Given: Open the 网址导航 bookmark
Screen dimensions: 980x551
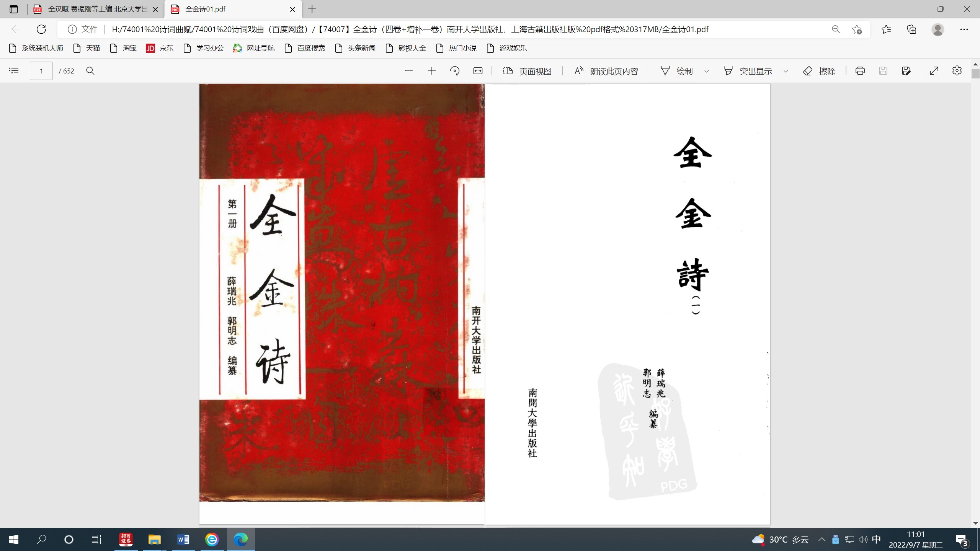Looking at the screenshot, I should pyautogui.click(x=254, y=48).
